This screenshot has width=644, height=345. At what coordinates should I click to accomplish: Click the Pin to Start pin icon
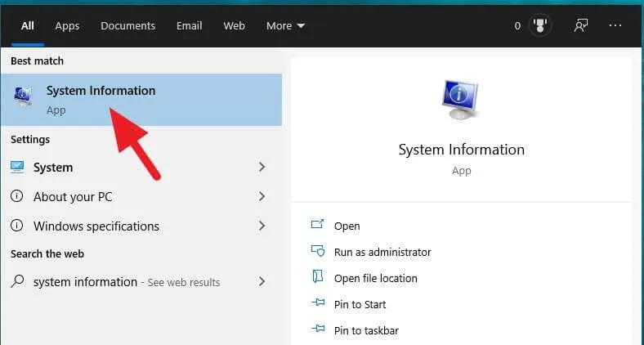pos(318,302)
